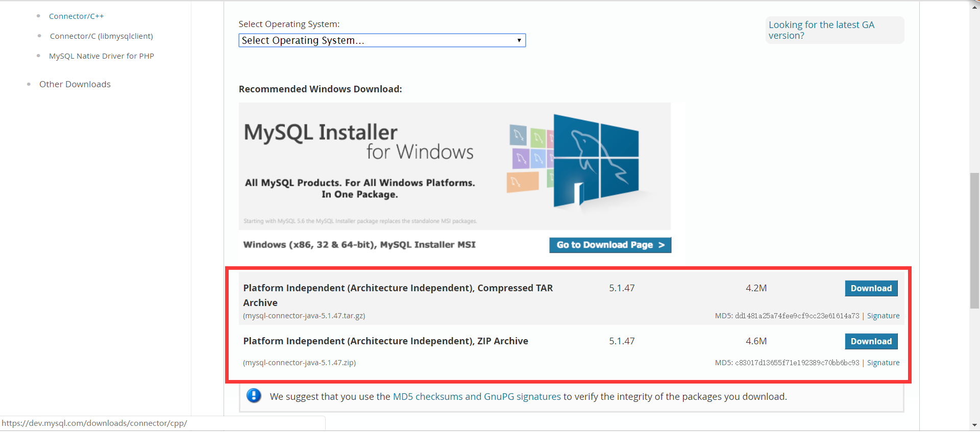Click Platform Independent Compressed TAR Archive title
The image size is (980, 432).
[398, 295]
